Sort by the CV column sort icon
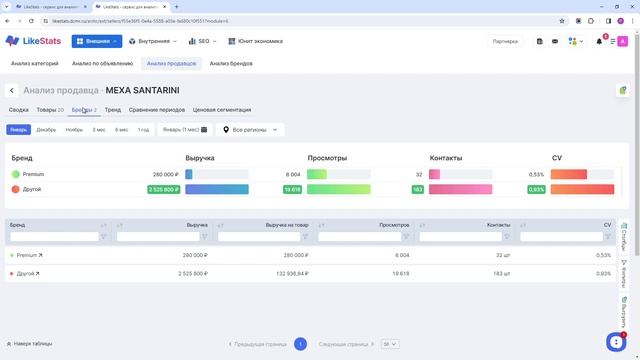The height and width of the screenshot is (360, 640). pos(523,225)
